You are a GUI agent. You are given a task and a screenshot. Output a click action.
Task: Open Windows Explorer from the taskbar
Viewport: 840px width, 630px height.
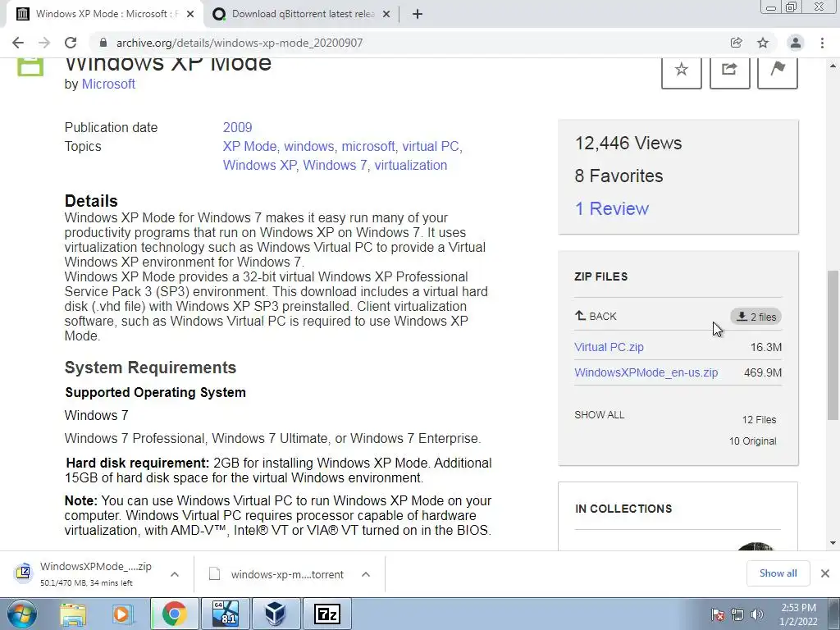pos(73,614)
